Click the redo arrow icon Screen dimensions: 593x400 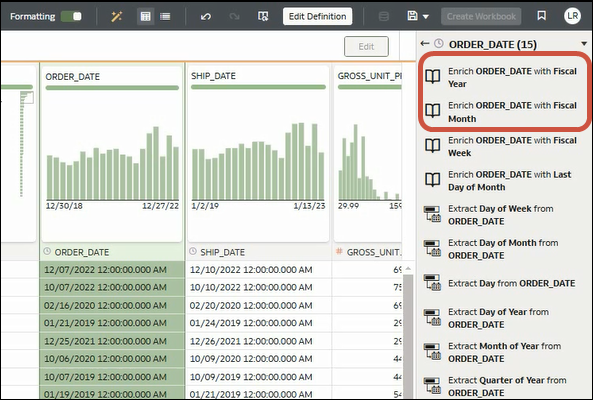pos(234,16)
